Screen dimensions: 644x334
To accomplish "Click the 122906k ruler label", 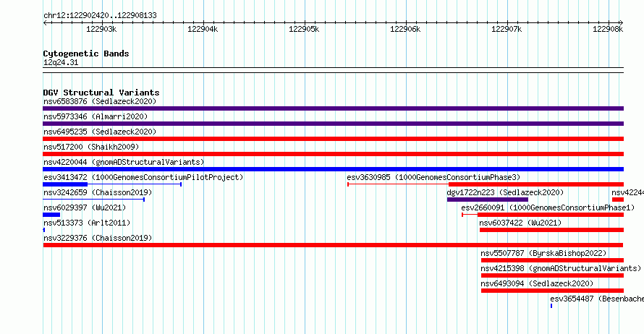I will 405,29.
